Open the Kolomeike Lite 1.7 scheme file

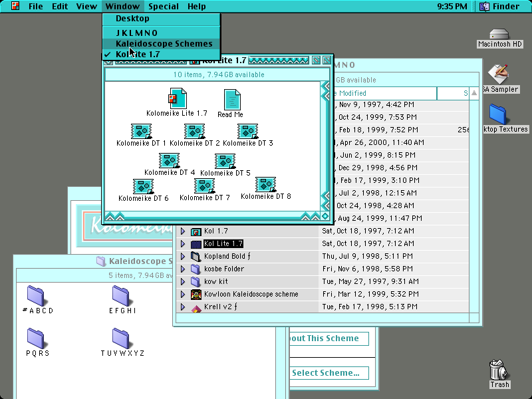178,98
